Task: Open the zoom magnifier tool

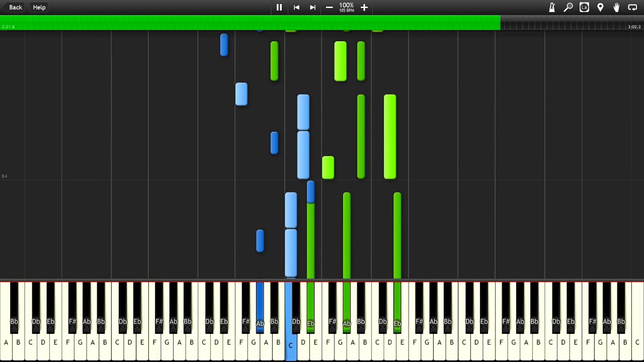Action: 568,7
